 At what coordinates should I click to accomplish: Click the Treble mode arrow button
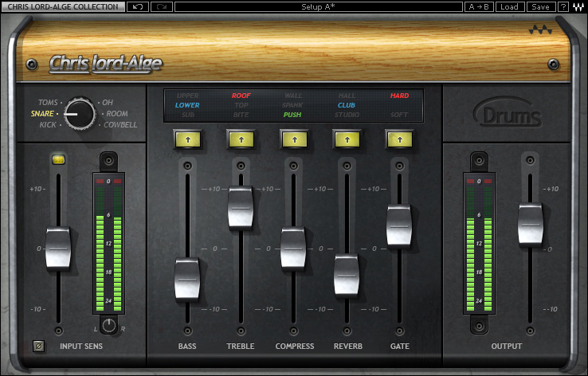241,140
